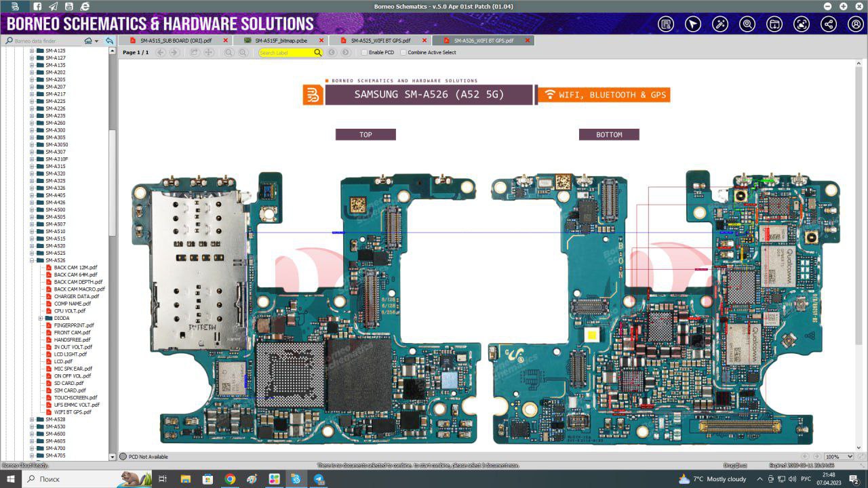Screen dimensions: 868x488
Task: Click the rotate view toolbar icon
Action: [x=195, y=52]
